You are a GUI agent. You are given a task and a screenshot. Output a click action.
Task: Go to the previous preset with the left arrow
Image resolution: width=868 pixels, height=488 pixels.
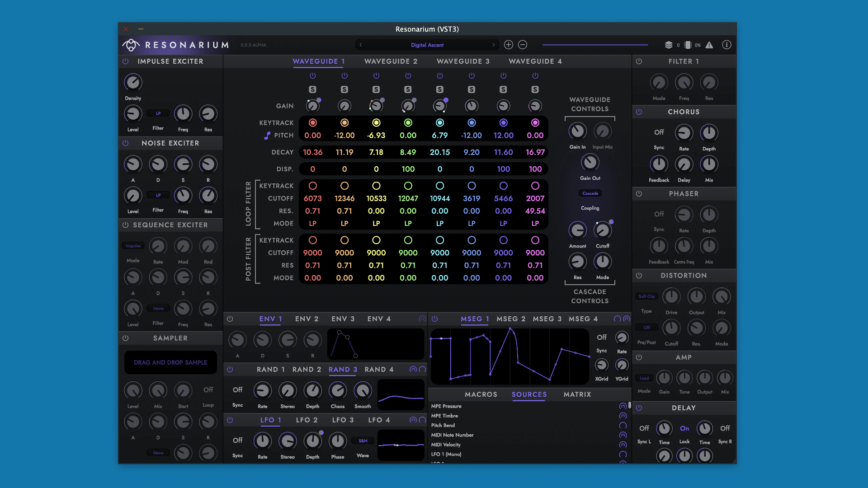[361, 45]
